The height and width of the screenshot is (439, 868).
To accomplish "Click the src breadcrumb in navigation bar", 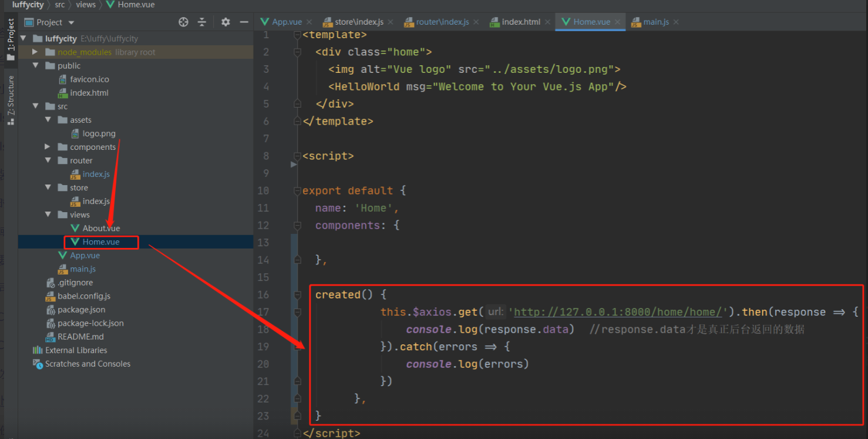I will tap(60, 5).
